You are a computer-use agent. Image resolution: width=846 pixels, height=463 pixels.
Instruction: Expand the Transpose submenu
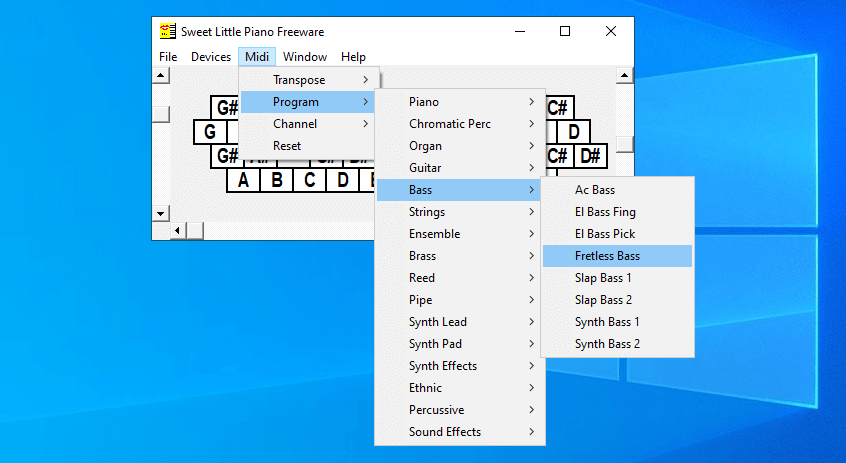click(310, 80)
